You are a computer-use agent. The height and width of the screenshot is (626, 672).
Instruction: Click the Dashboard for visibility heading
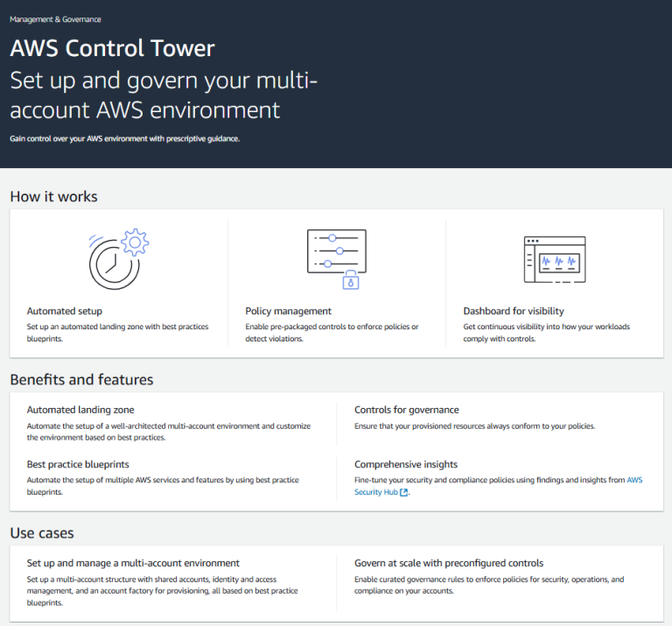(514, 311)
